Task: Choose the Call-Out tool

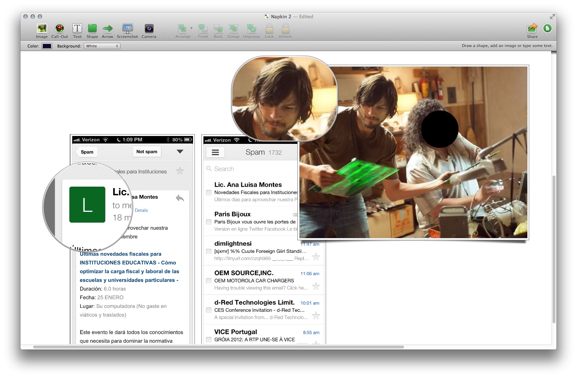Action: tap(60, 31)
